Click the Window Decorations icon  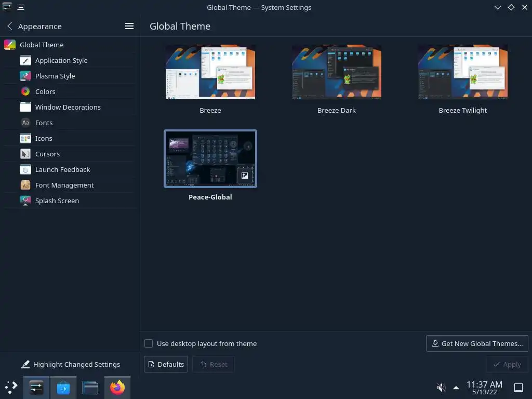coord(25,107)
